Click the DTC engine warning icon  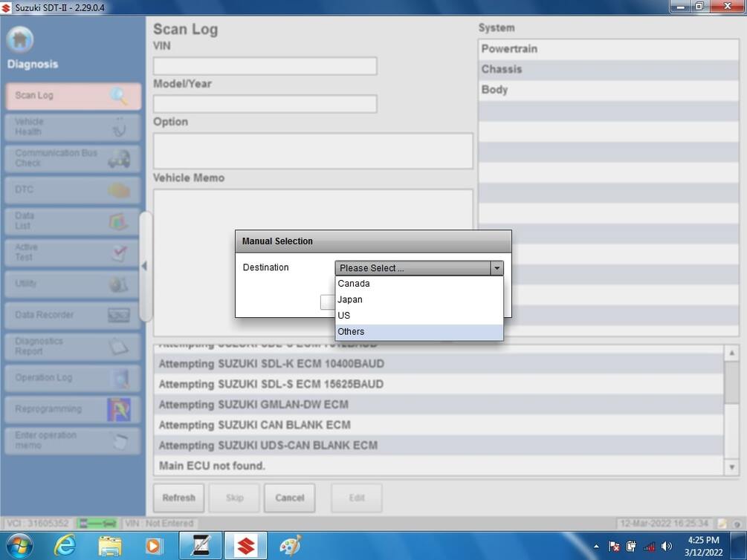click(x=119, y=190)
